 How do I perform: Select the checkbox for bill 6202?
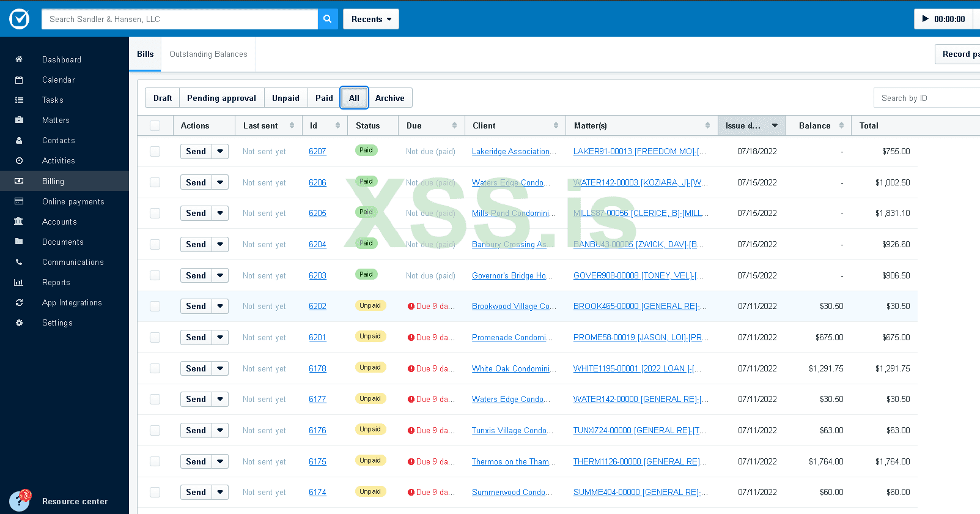[x=155, y=306]
